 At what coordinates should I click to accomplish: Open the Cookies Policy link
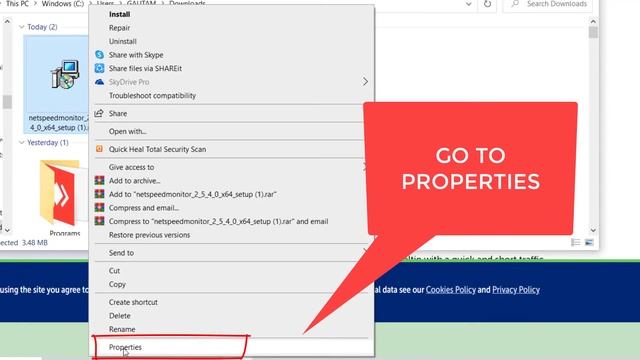point(451,290)
